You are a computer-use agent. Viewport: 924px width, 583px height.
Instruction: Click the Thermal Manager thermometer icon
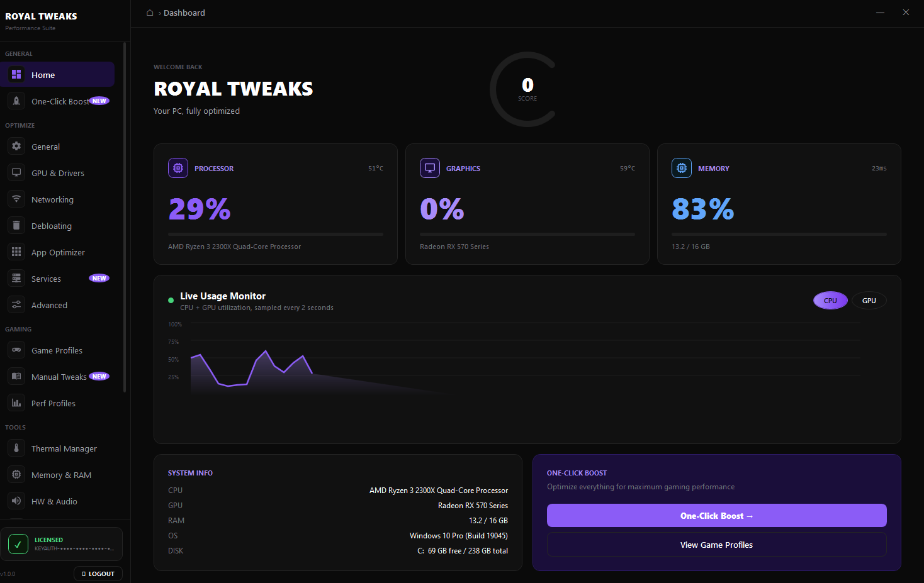[16, 448]
